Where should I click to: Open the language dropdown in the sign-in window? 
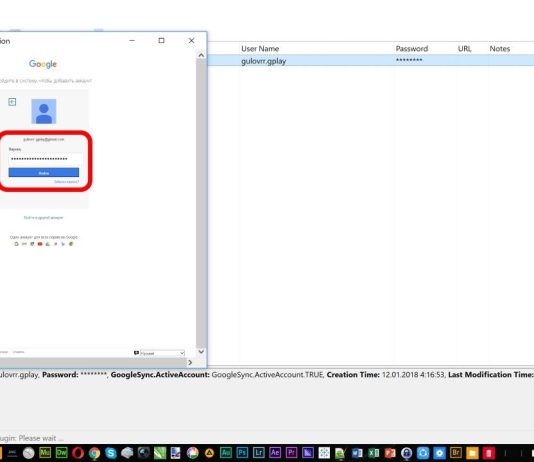162,353
